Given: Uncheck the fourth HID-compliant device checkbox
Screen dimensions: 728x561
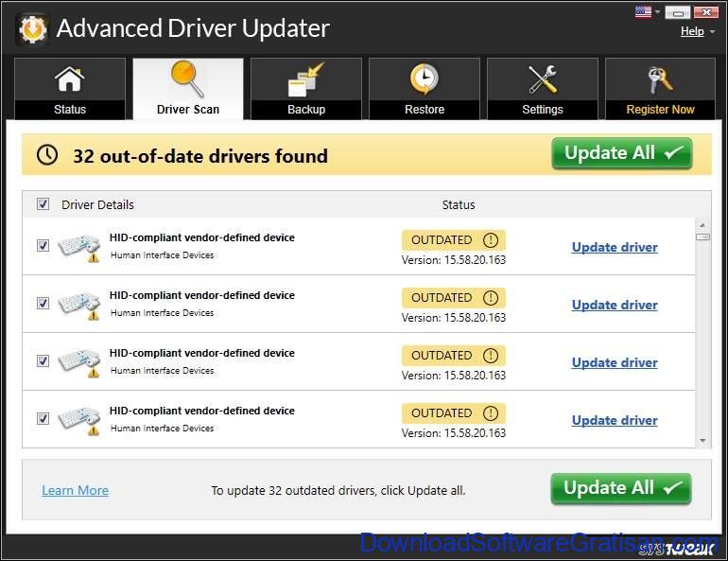Looking at the screenshot, I should click(x=43, y=418).
